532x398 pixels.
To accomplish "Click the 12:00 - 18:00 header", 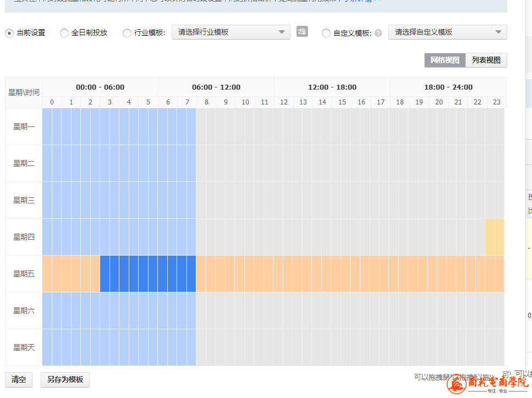I will (x=332, y=87).
